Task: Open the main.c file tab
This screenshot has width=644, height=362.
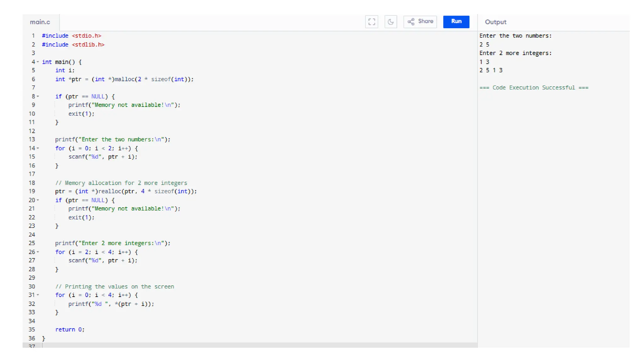Action: pyautogui.click(x=40, y=22)
